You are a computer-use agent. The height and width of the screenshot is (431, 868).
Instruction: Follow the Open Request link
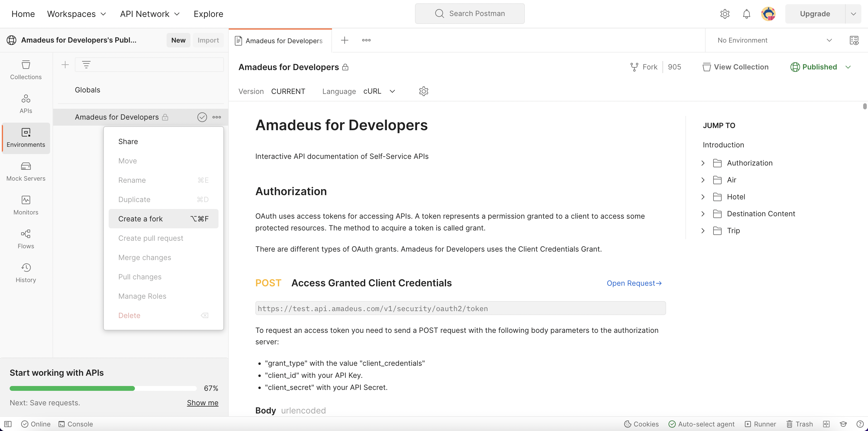click(x=634, y=283)
